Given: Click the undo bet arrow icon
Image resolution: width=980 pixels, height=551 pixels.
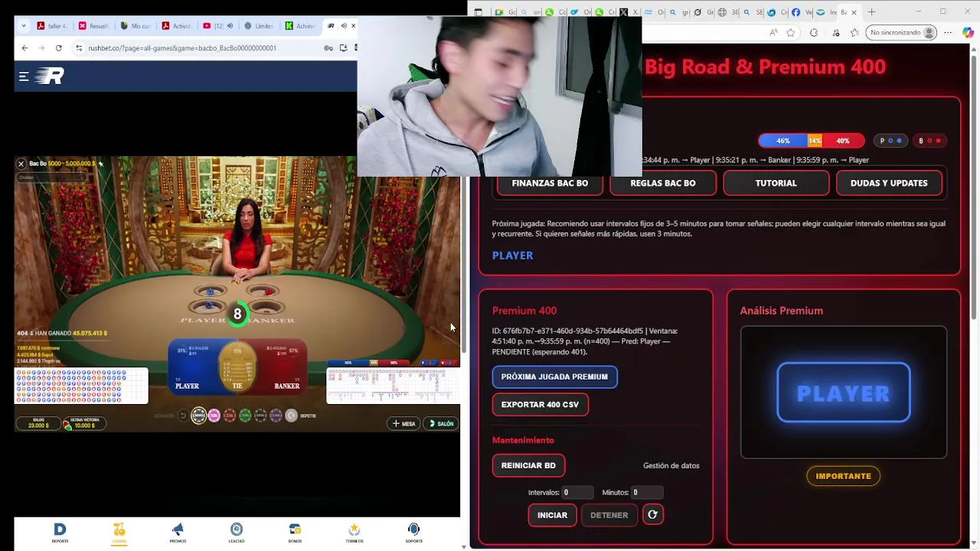Looking at the screenshot, I should [x=182, y=416].
